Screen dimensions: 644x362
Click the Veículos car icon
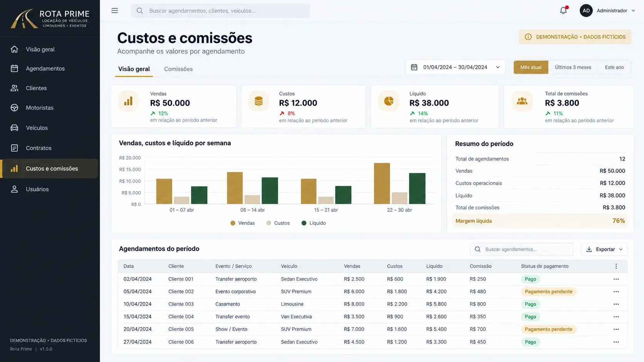pos(15,128)
